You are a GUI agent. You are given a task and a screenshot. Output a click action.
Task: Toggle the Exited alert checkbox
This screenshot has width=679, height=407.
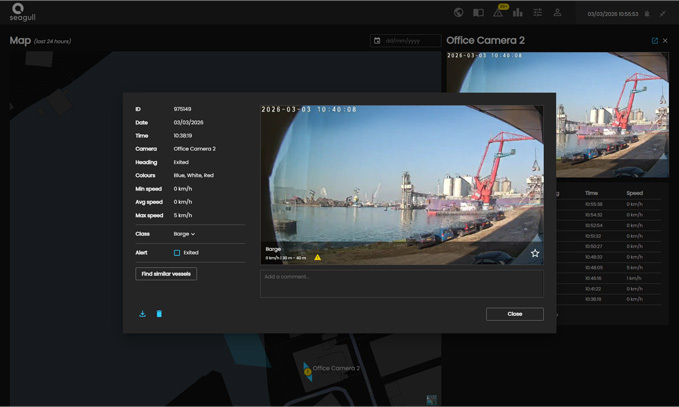(x=177, y=253)
